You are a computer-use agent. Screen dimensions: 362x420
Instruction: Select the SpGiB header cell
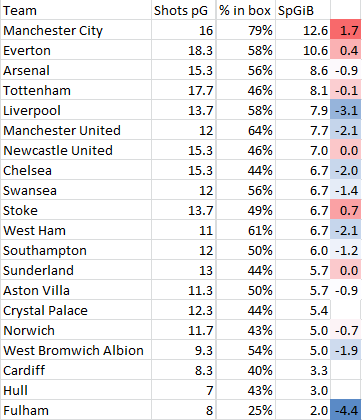pos(303,10)
